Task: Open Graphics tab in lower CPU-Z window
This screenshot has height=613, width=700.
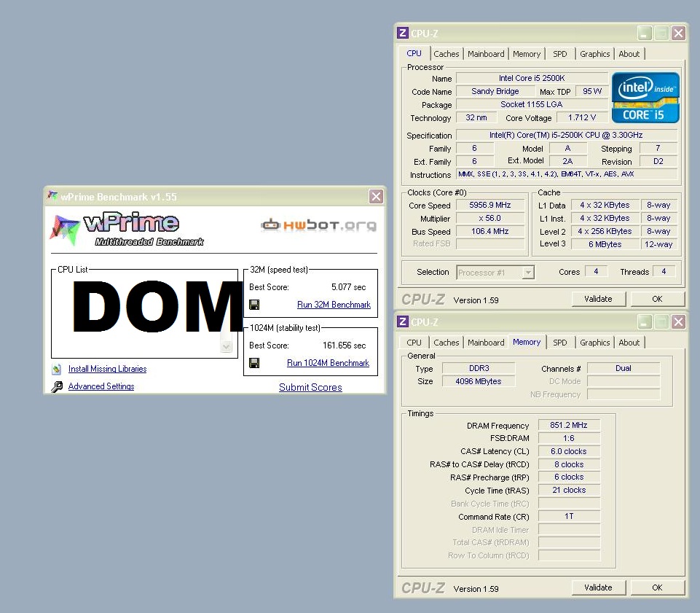Action: 594,343
